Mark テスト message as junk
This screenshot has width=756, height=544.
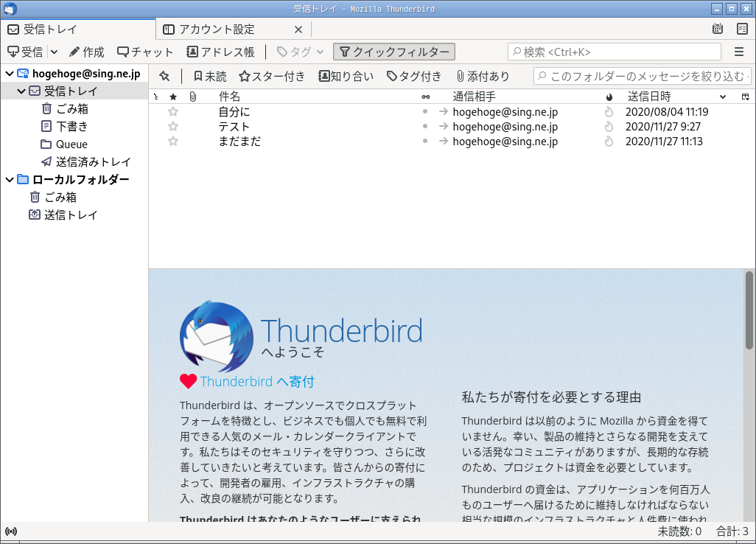tap(609, 126)
